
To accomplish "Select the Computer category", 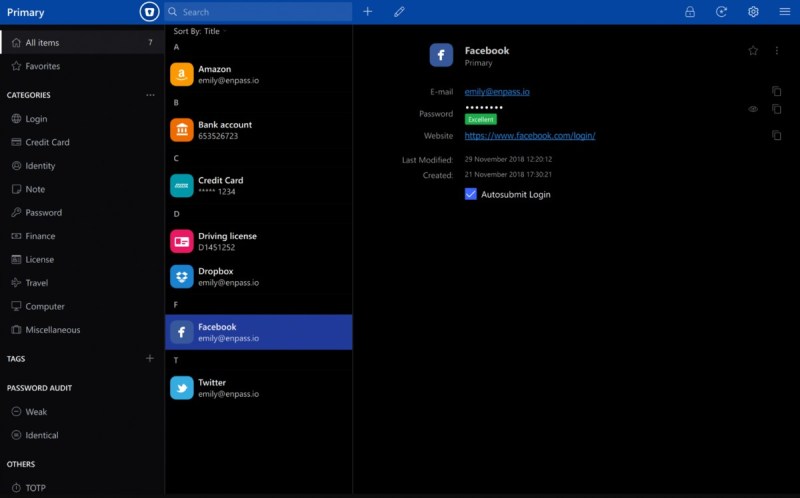I will [82, 306].
